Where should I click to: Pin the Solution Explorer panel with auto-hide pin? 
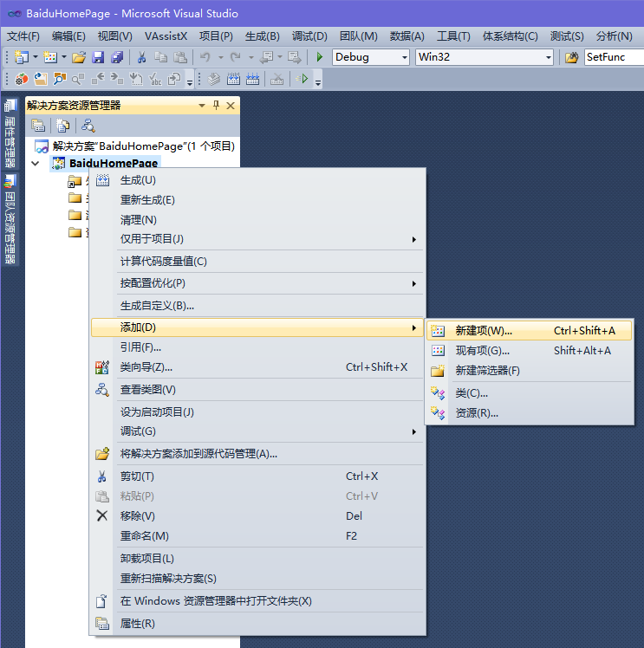(216, 106)
